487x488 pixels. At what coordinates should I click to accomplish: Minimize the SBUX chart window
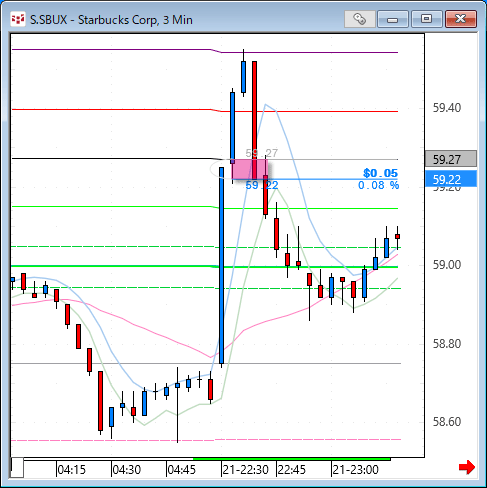393,19
